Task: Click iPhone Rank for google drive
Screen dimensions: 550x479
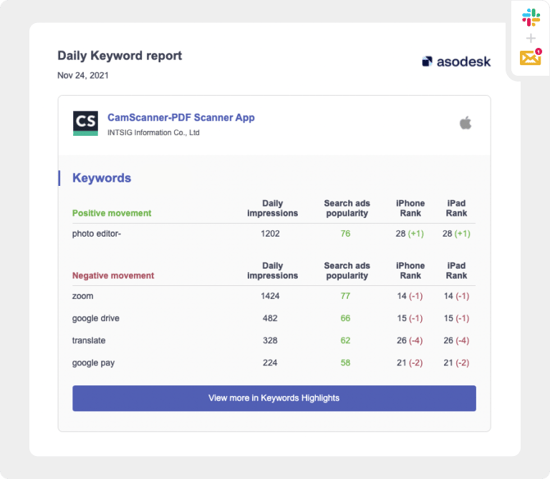Action: pos(410,318)
